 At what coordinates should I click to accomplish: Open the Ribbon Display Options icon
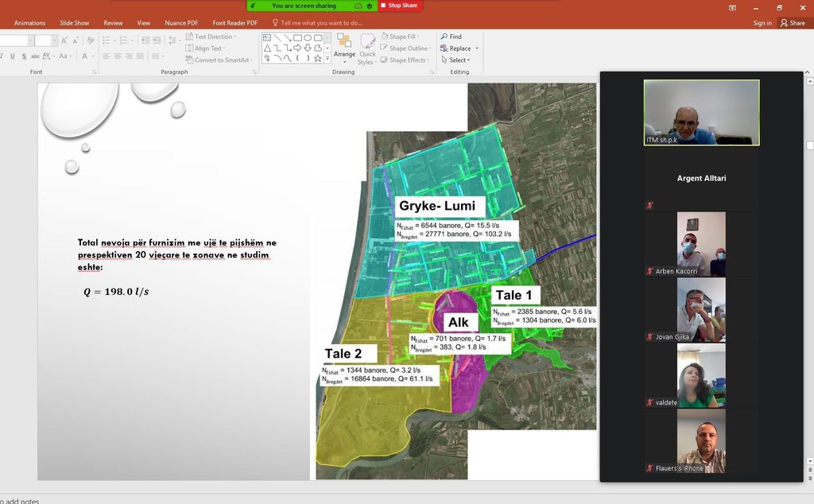click(x=732, y=8)
